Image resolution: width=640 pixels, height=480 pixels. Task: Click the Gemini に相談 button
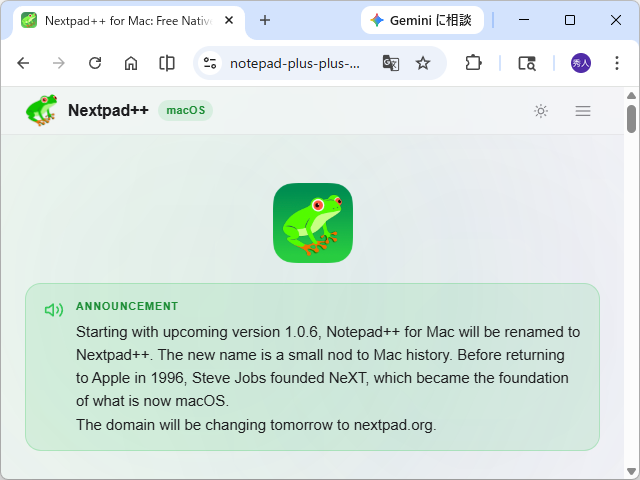(422, 20)
